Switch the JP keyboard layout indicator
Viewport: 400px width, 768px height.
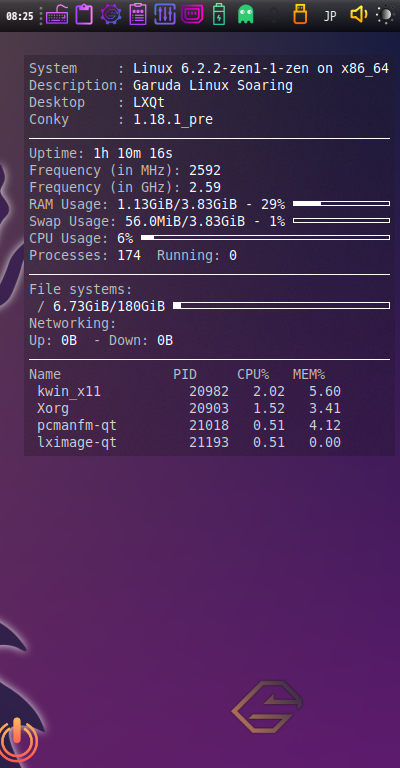point(330,16)
